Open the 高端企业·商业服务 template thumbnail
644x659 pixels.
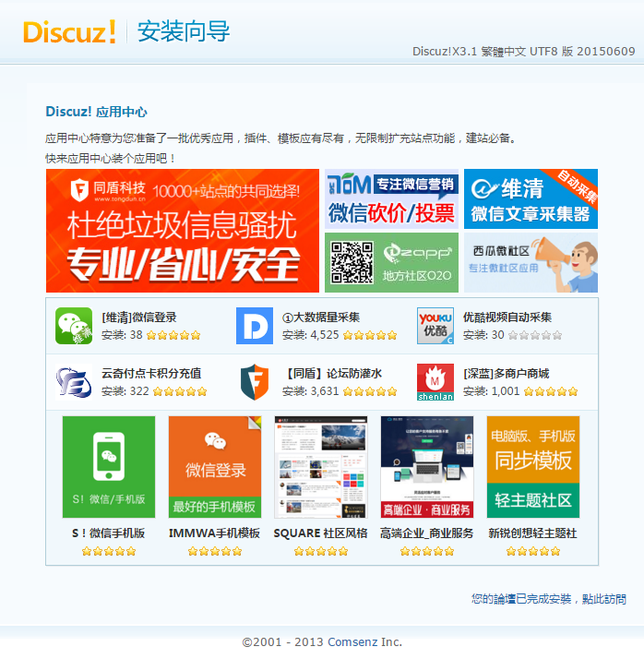(x=427, y=467)
